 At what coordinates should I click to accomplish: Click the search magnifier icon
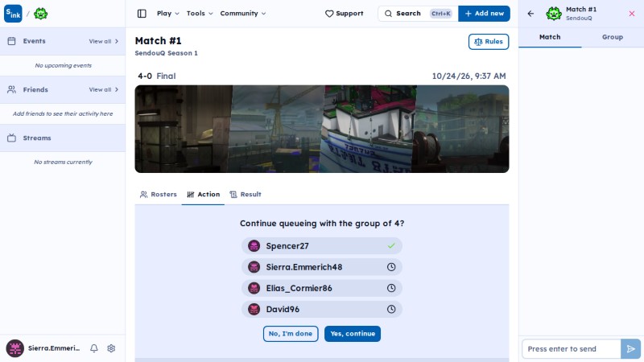click(x=388, y=14)
